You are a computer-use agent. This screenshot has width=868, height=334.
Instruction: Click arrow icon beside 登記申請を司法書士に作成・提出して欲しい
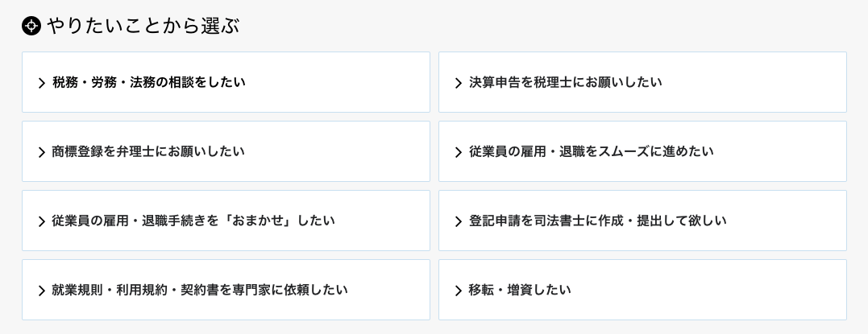(x=459, y=221)
